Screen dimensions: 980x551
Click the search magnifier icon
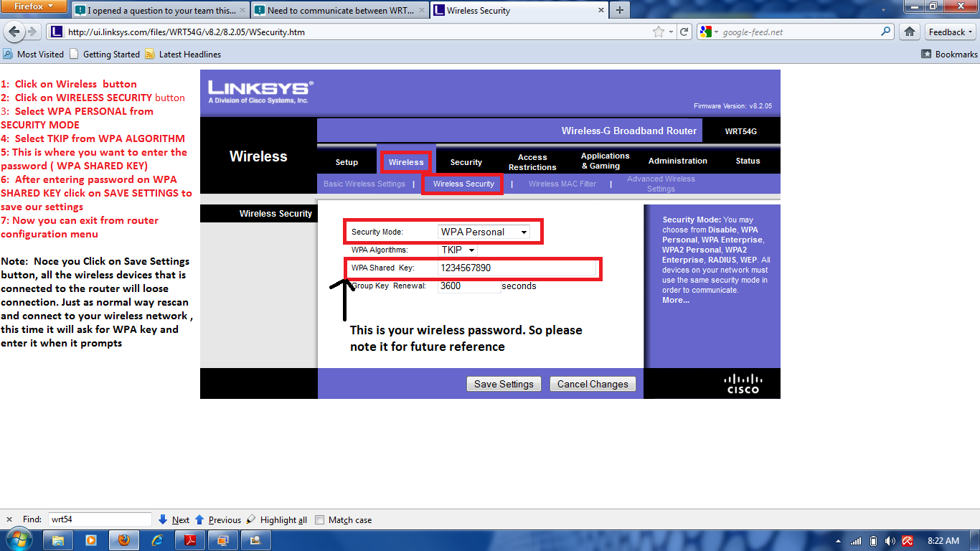click(x=886, y=32)
